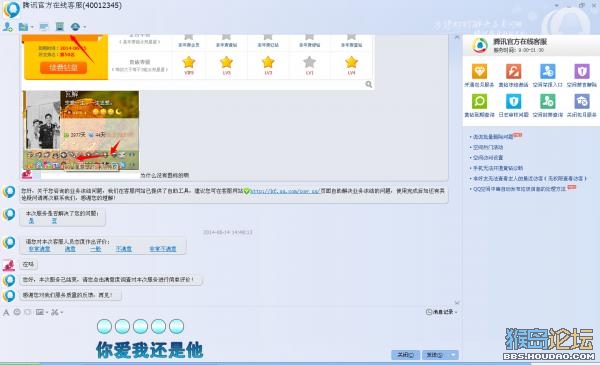
Task: Click the 腾讯官方在线客服 avatar in the title bar
Action: tap(11, 9)
